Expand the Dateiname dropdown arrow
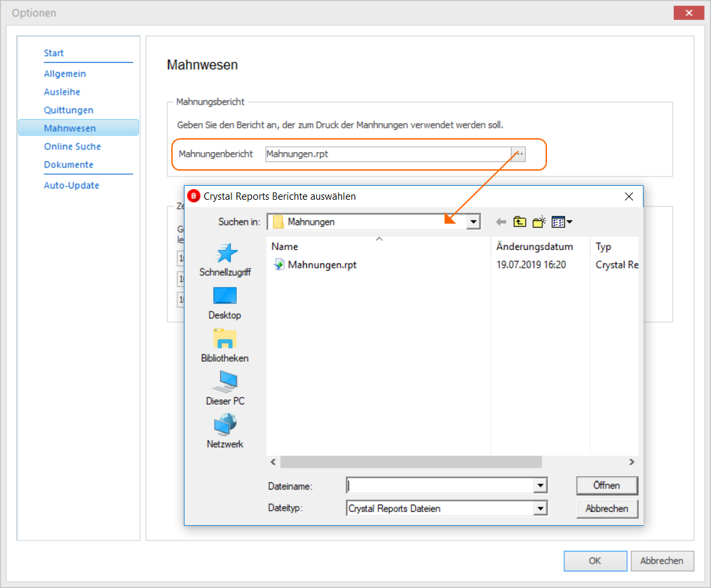This screenshot has height=588, width=711. coord(540,485)
